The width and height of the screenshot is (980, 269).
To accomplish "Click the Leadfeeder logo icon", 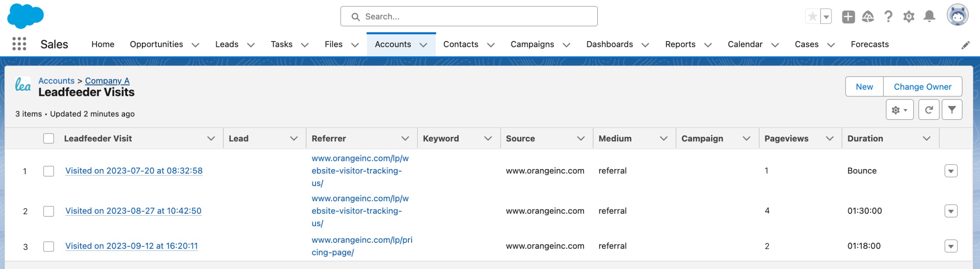I will pyautogui.click(x=23, y=84).
